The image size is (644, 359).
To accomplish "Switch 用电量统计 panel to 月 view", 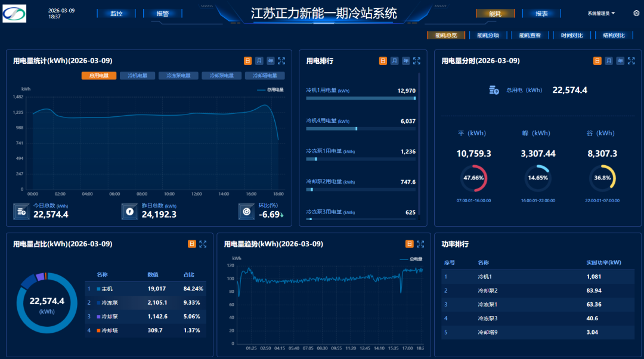I will (x=259, y=61).
